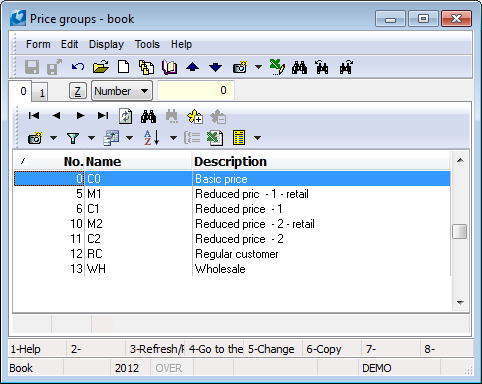Image resolution: width=482 pixels, height=384 pixels.
Task: Click the blue up arrow icon
Action: coord(193,67)
